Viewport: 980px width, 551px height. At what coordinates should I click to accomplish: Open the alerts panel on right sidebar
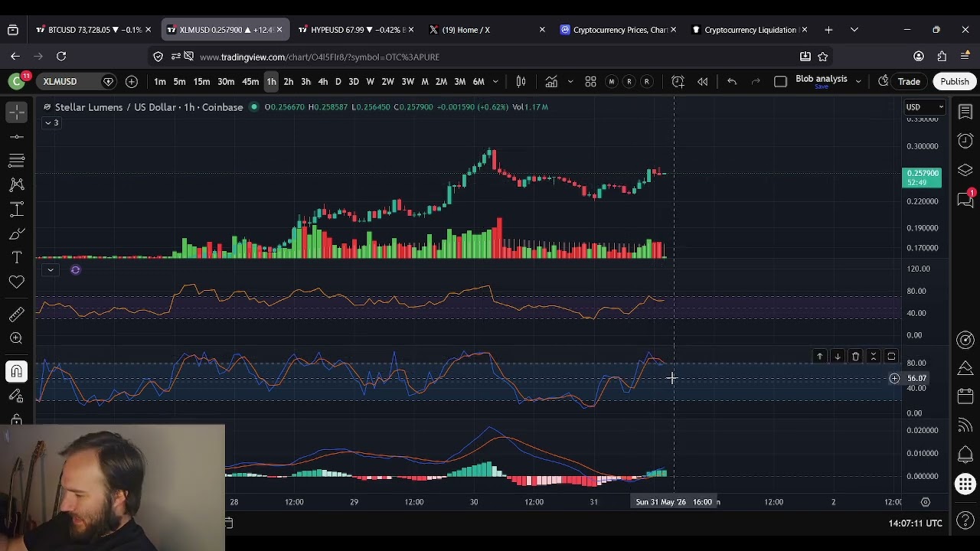pyautogui.click(x=965, y=141)
